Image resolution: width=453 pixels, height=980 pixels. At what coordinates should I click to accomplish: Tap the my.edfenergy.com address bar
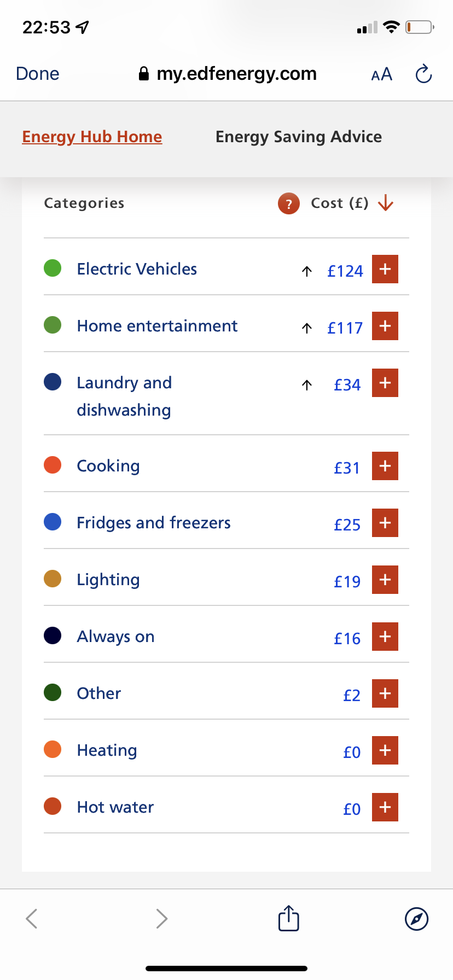(228, 74)
